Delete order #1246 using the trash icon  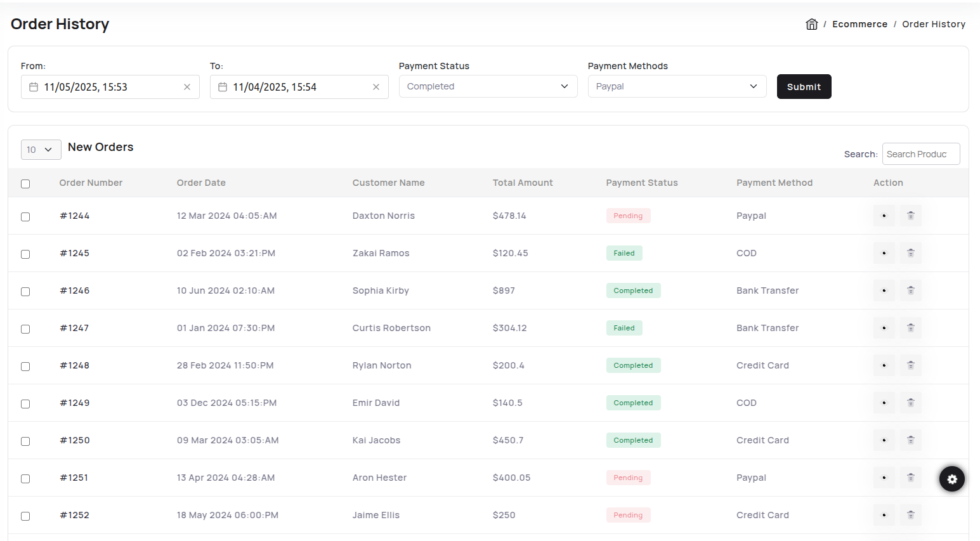tap(911, 290)
